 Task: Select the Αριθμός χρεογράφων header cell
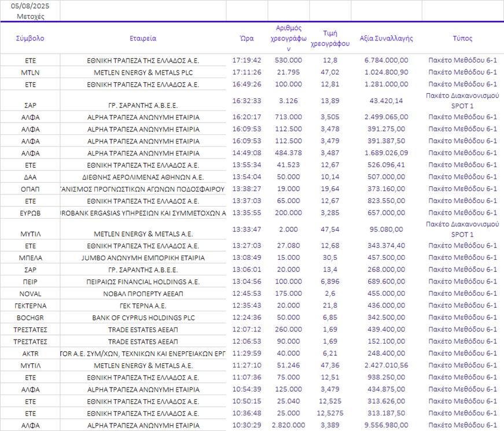tap(288, 38)
